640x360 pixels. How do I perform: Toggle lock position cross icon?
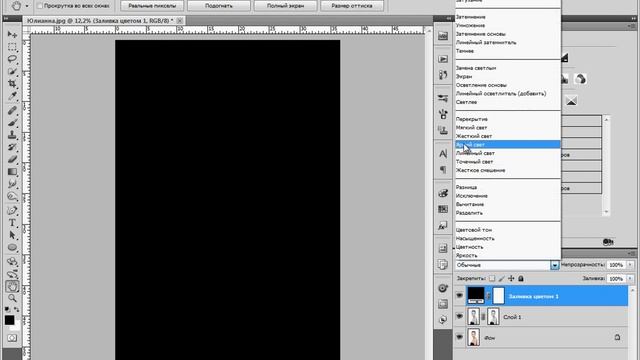(x=511, y=278)
